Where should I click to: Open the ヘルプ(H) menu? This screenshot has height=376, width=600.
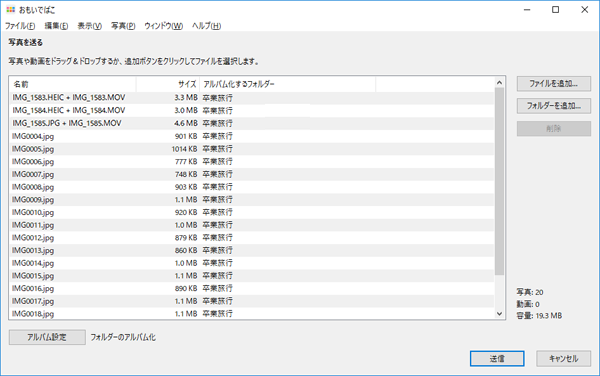coord(206,26)
